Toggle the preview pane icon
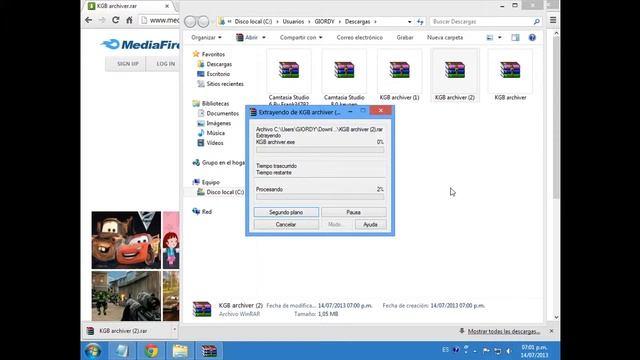This screenshot has height=360, width=640. pyautogui.click(x=516, y=38)
